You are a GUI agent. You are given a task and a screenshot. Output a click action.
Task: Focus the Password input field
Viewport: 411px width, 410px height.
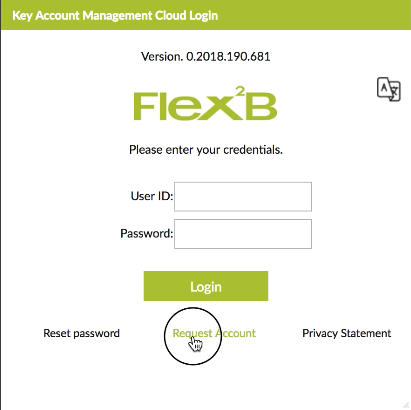(x=243, y=234)
